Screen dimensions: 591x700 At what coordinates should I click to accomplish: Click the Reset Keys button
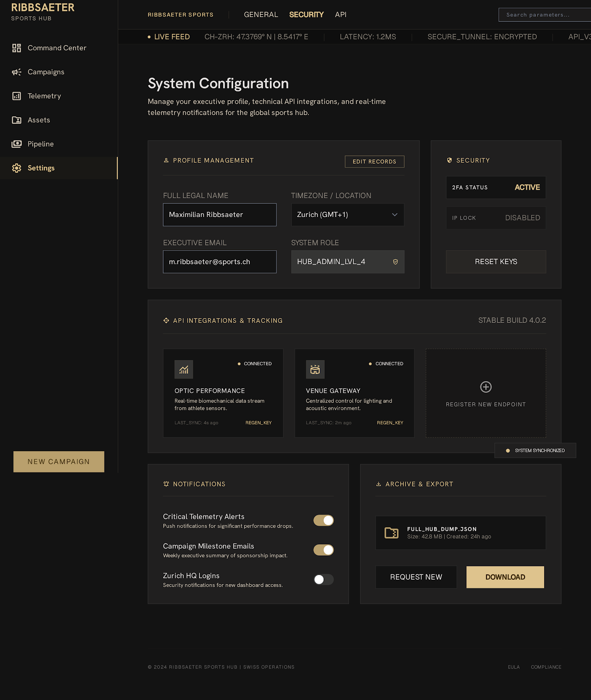[x=496, y=262]
